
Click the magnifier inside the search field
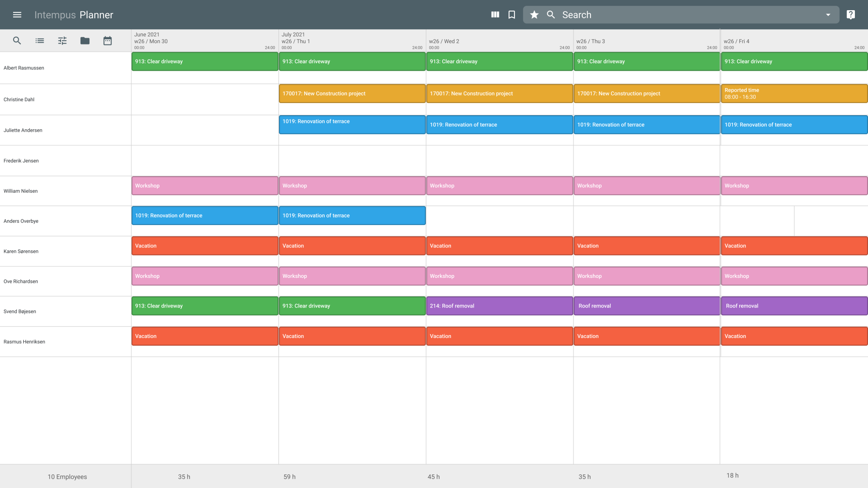click(x=551, y=14)
